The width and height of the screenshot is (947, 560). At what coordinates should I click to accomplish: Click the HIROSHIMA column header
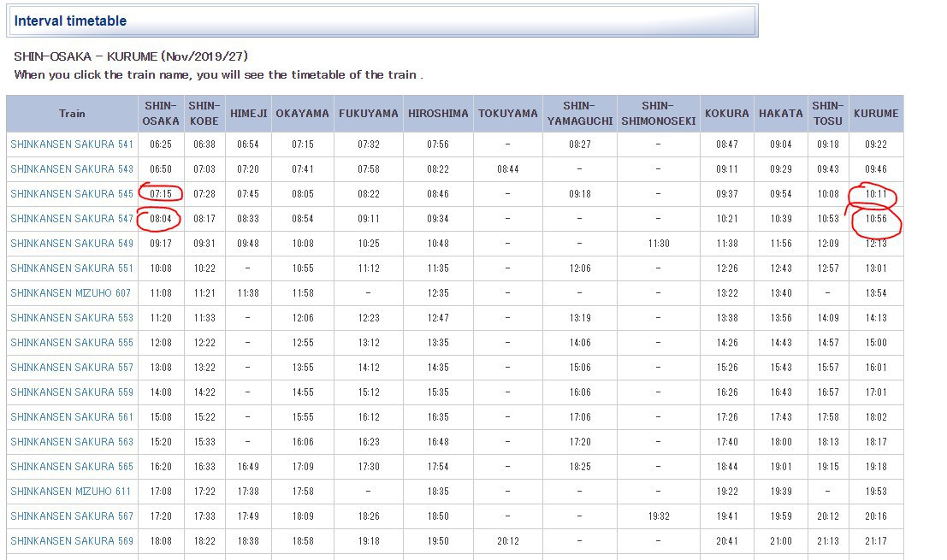[x=438, y=114]
